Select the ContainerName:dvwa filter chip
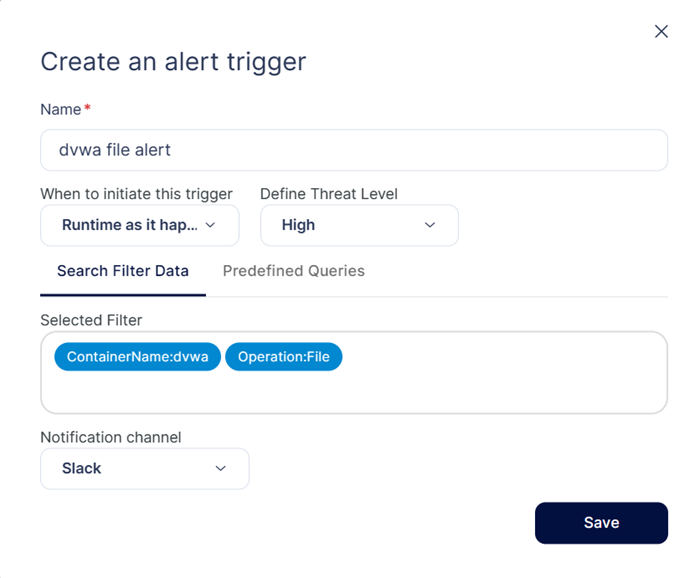This screenshot has width=700, height=578. [x=138, y=357]
